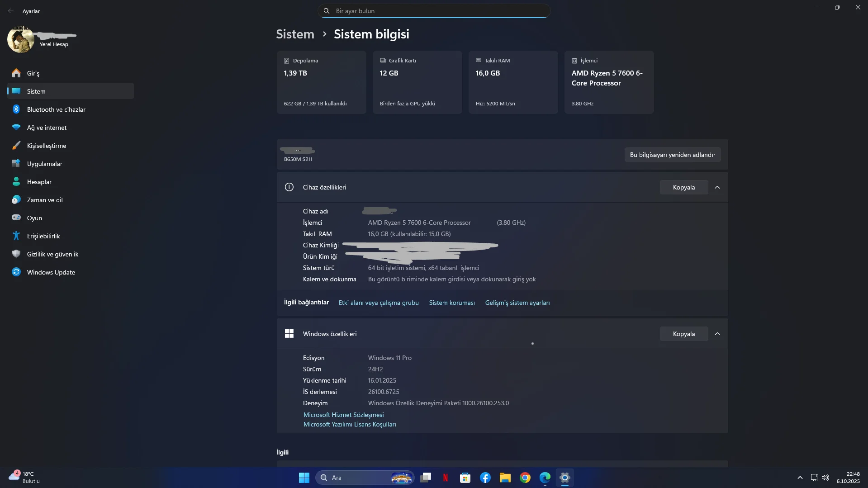
Task: Open Bluetooth ve cihazlar settings
Action: tap(56, 109)
